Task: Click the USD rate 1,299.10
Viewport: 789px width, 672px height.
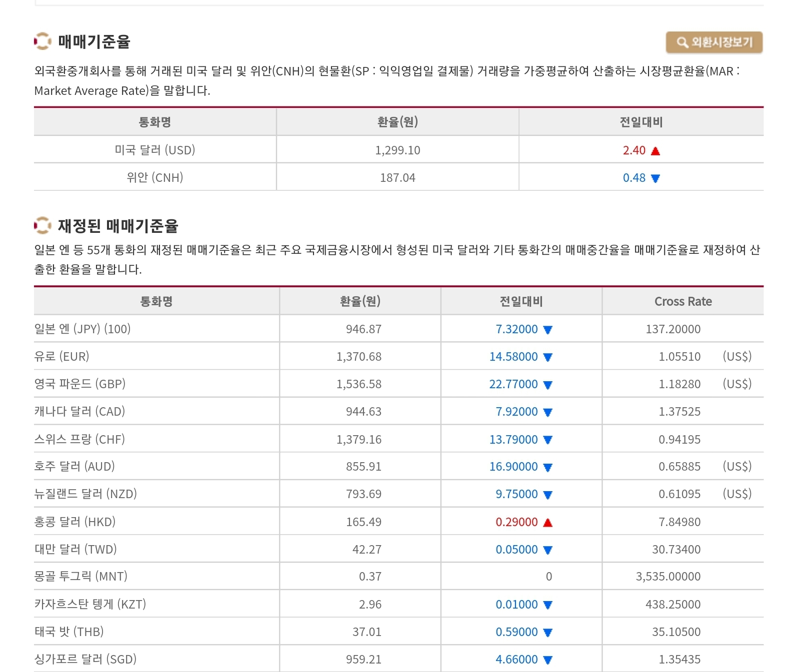Action: click(x=397, y=150)
